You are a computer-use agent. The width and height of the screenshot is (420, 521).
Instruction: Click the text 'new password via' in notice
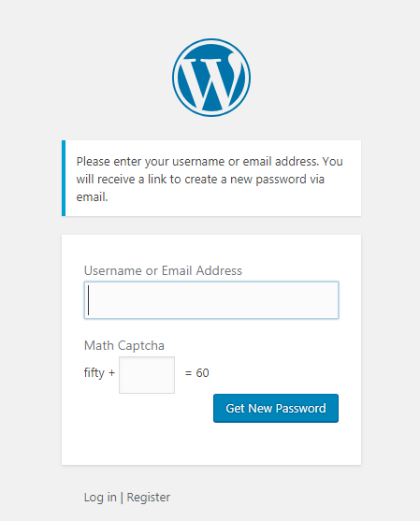(x=277, y=180)
